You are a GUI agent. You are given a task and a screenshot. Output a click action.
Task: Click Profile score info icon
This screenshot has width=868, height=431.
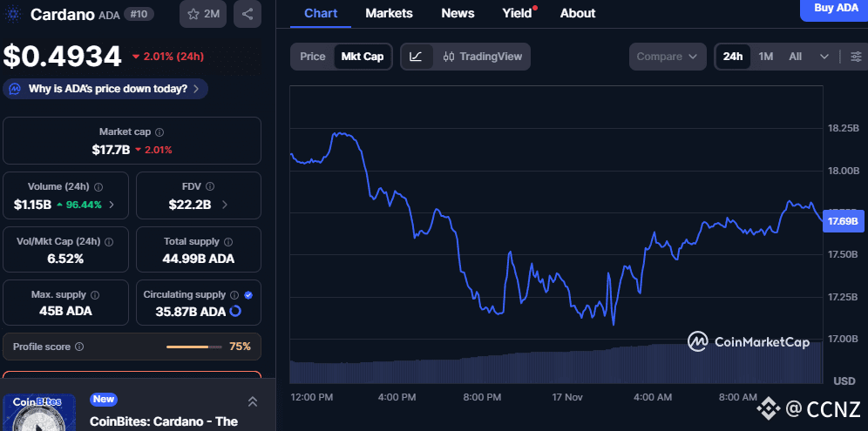click(x=79, y=347)
